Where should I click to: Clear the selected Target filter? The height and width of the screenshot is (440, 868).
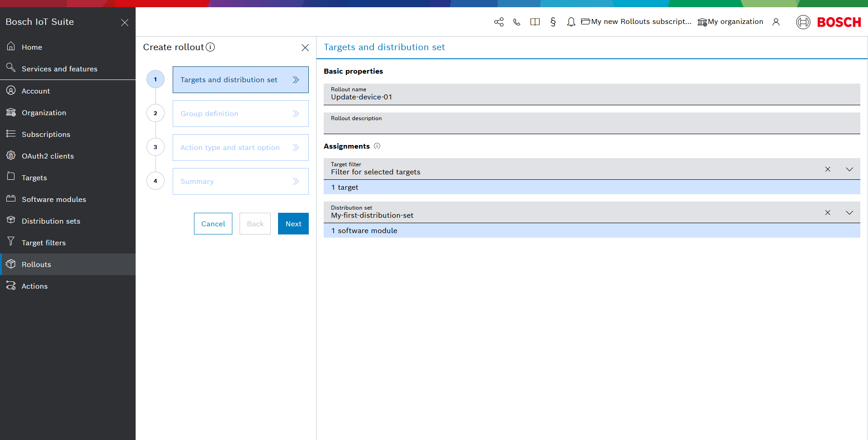point(827,169)
